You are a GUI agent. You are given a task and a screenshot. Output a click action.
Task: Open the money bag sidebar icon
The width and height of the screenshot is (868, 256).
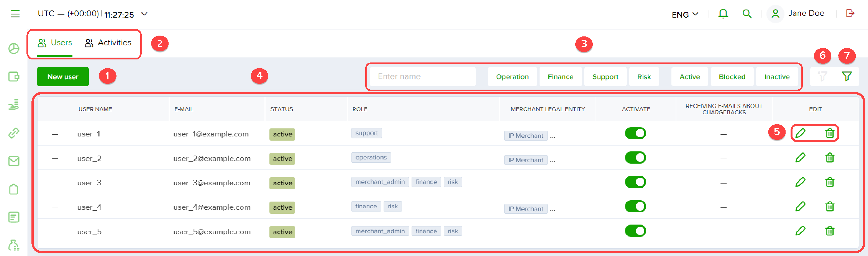click(14, 245)
